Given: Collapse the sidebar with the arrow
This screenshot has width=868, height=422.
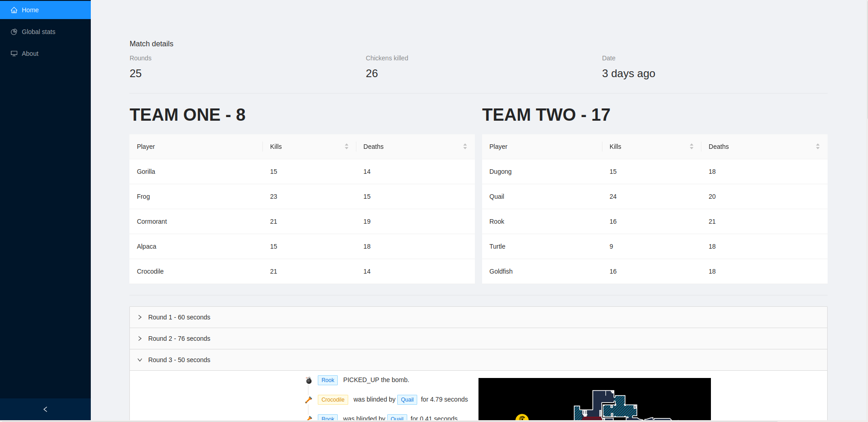Looking at the screenshot, I should click(45, 409).
